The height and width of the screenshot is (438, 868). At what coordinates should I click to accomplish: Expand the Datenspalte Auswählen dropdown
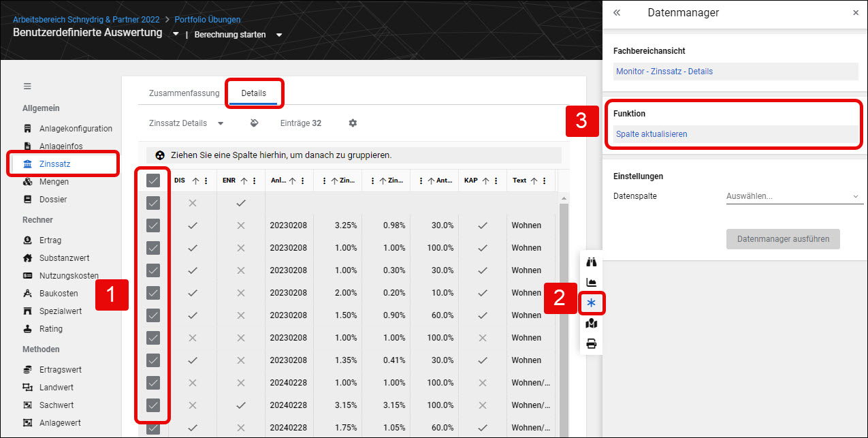[x=794, y=196]
